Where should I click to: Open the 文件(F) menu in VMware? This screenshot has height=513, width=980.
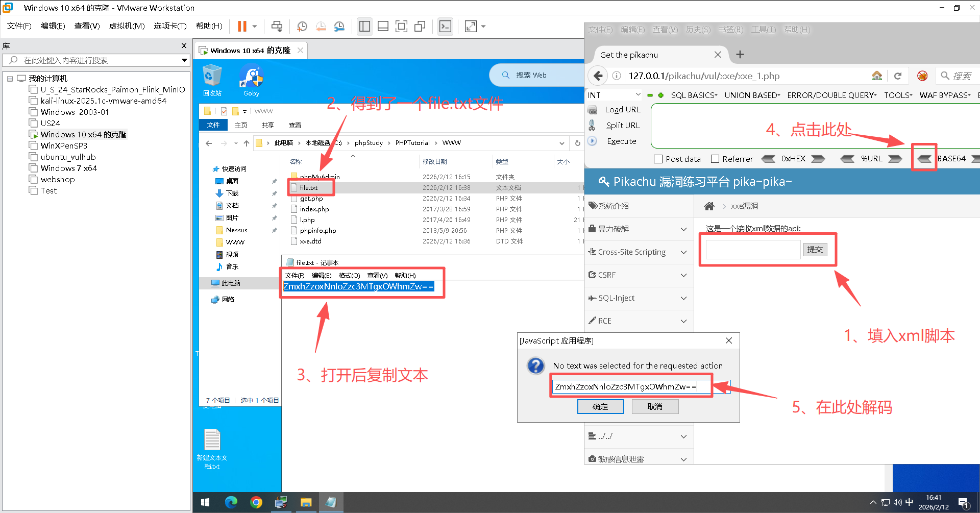(19, 26)
